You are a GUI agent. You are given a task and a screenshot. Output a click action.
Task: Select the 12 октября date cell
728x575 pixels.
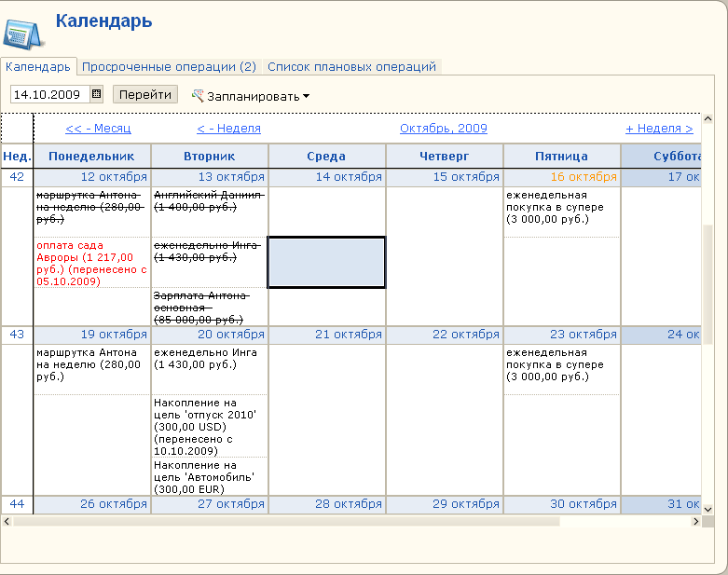[x=92, y=177]
